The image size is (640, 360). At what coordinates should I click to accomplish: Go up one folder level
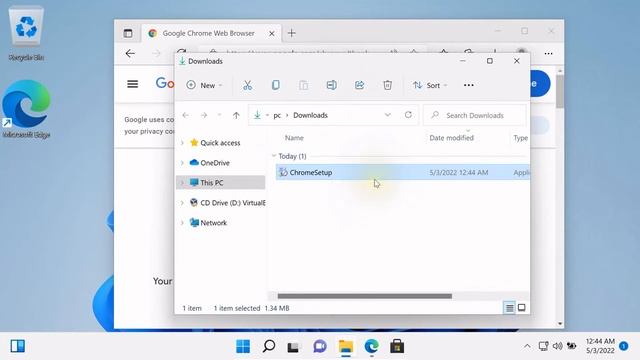pos(236,116)
